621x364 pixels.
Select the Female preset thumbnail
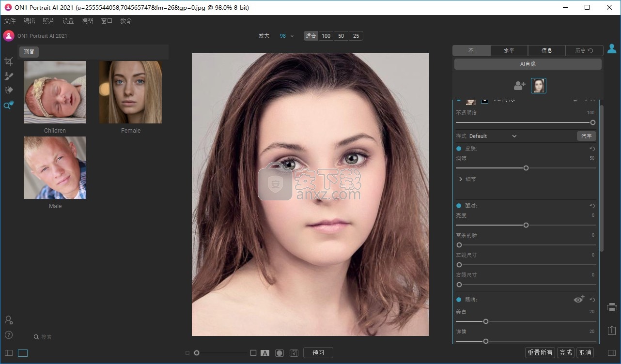130,92
